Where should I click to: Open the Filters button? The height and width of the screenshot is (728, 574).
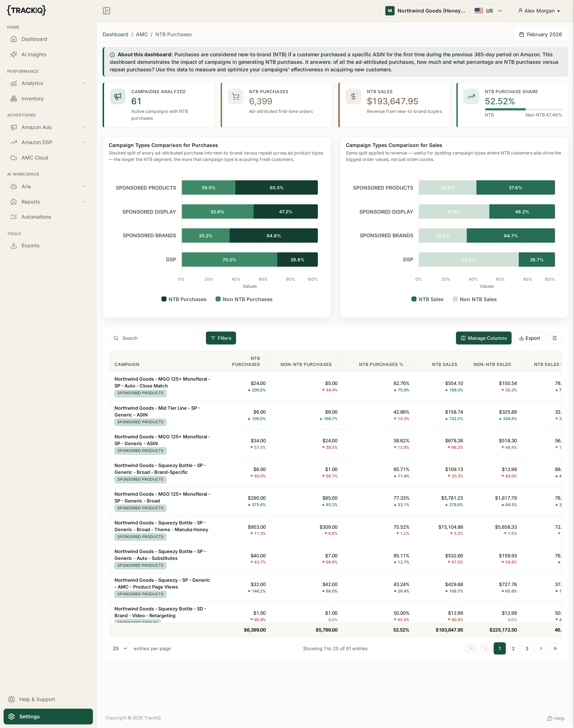[221, 338]
